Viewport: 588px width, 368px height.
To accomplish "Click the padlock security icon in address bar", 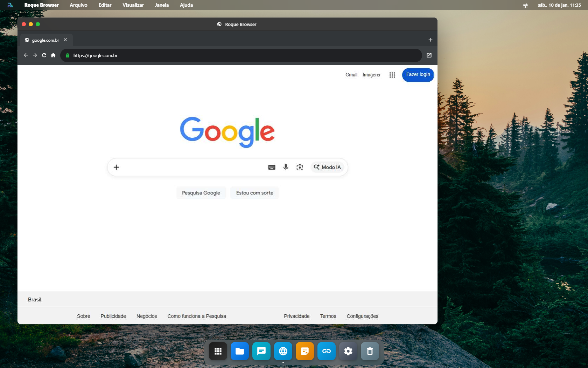I will click(67, 55).
